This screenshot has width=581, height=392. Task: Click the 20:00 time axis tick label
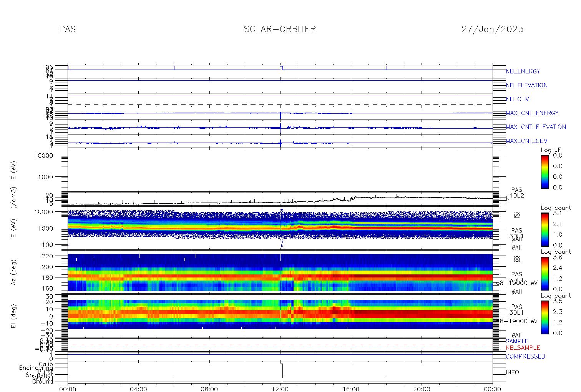(422, 389)
